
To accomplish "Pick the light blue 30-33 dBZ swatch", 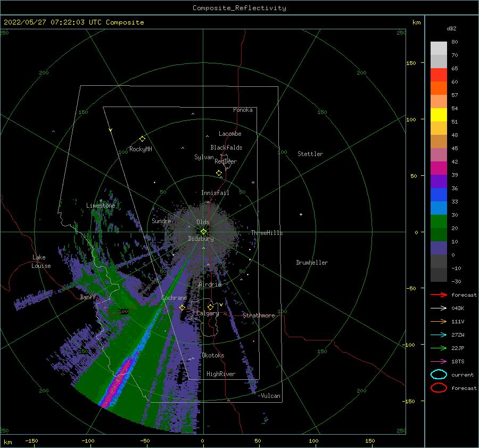I will [439, 208].
